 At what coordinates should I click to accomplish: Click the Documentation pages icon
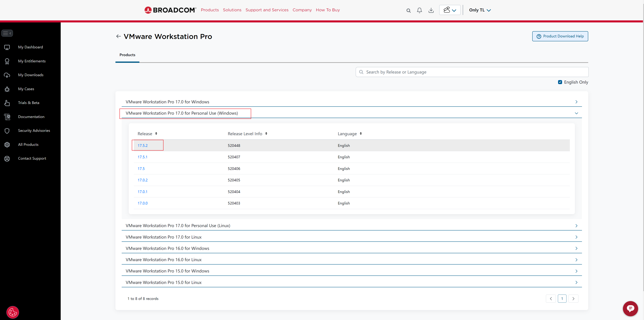coord(7,117)
